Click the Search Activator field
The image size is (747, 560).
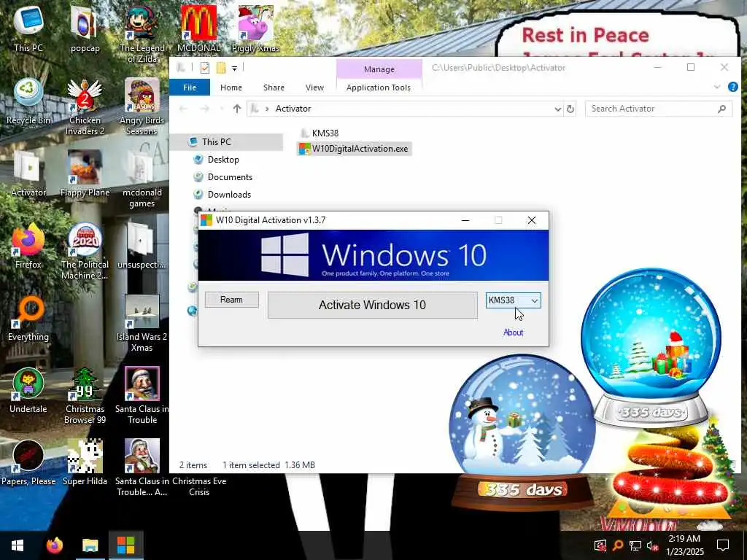659,109
